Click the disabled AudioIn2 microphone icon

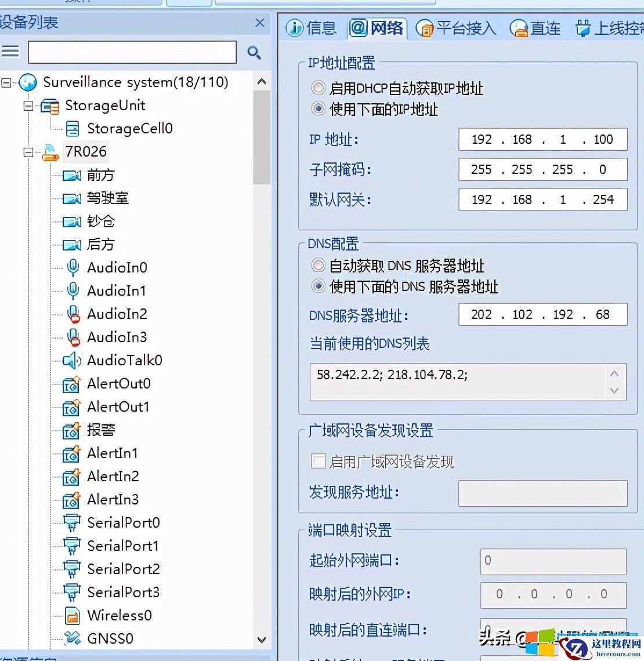[x=73, y=314]
